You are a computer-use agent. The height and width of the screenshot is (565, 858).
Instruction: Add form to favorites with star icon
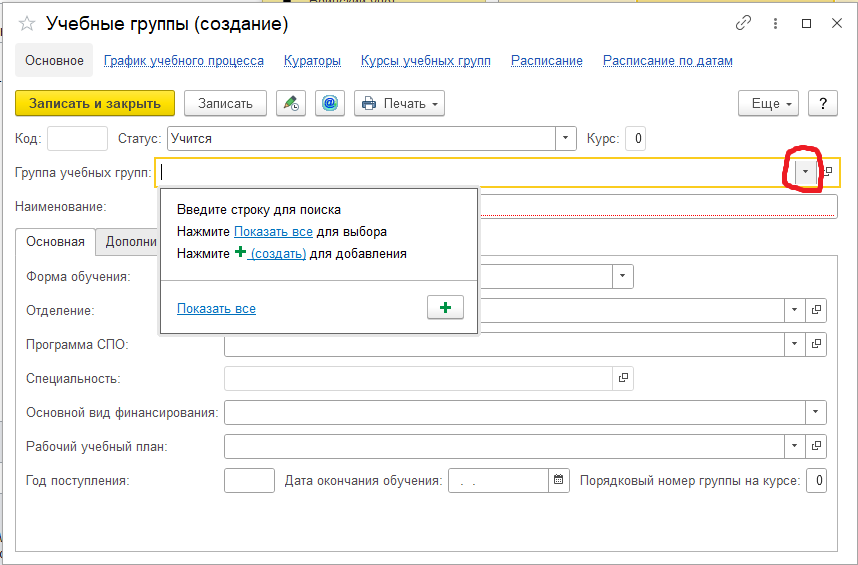click(x=27, y=23)
